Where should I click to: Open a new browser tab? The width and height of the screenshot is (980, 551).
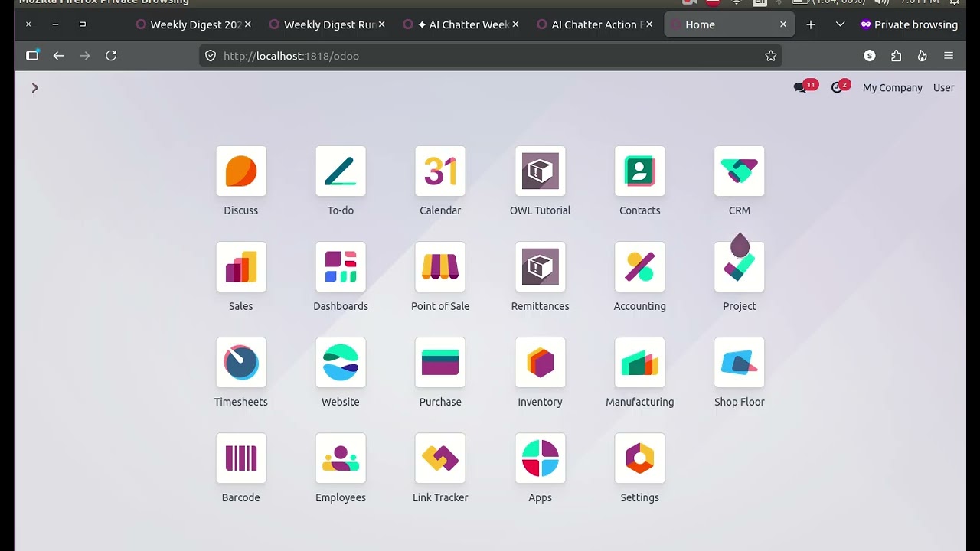[811, 24]
